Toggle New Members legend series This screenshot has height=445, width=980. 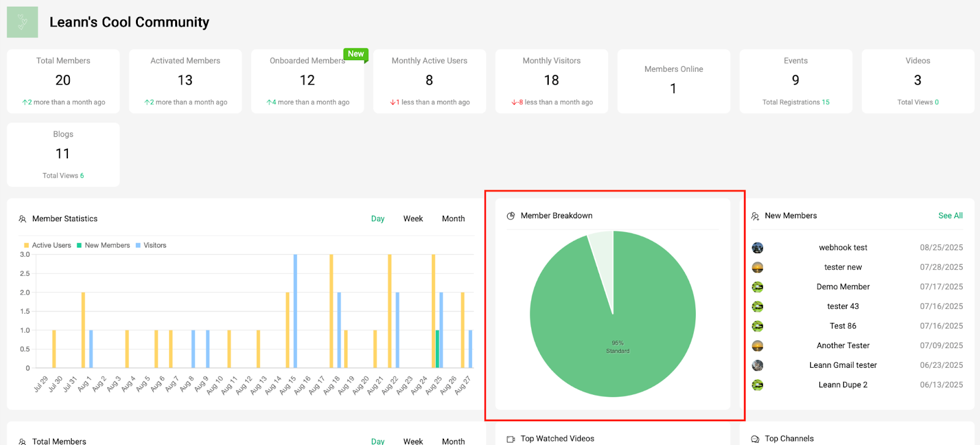pos(104,245)
